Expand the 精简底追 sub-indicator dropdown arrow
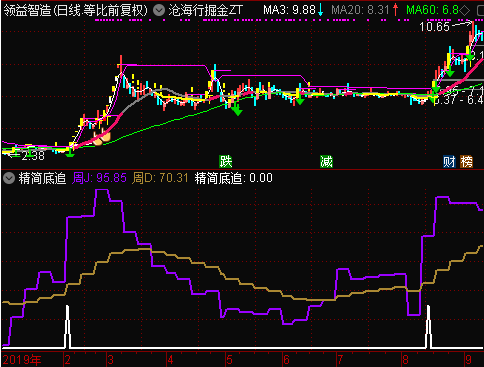 pos(9,178)
